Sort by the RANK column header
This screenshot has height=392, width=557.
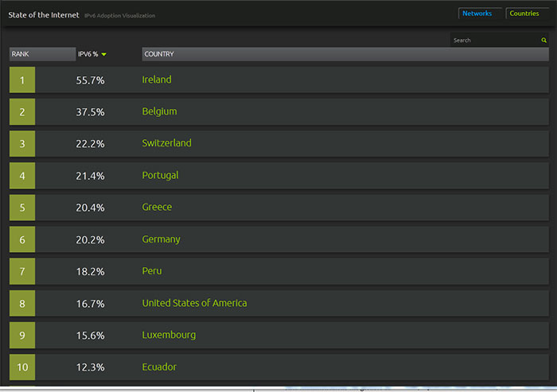point(42,54)
